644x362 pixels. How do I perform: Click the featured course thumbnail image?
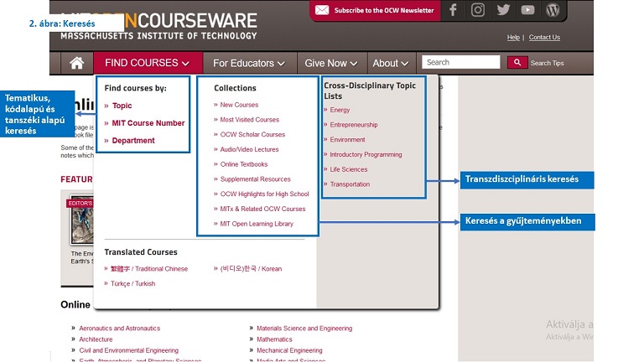pos(81,220)
